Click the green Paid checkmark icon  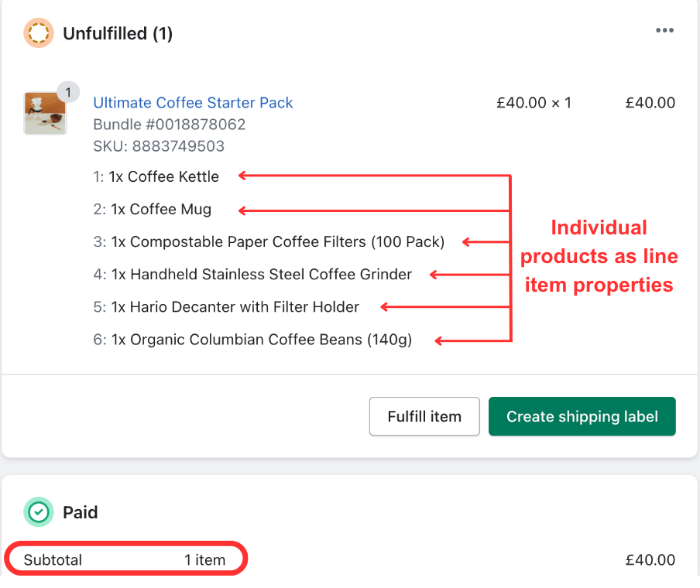(x=39, y=511)
